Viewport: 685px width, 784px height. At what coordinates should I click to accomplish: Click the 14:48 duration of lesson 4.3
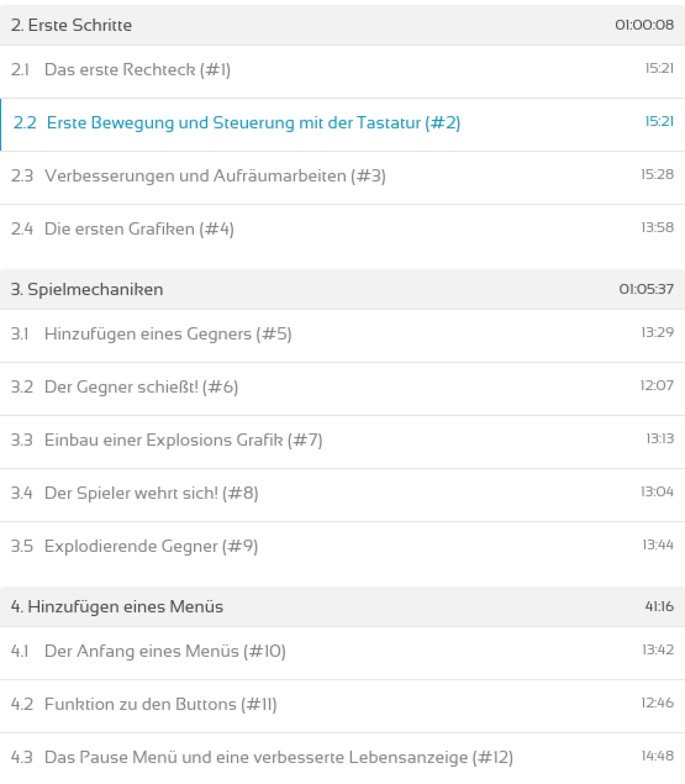658,756
